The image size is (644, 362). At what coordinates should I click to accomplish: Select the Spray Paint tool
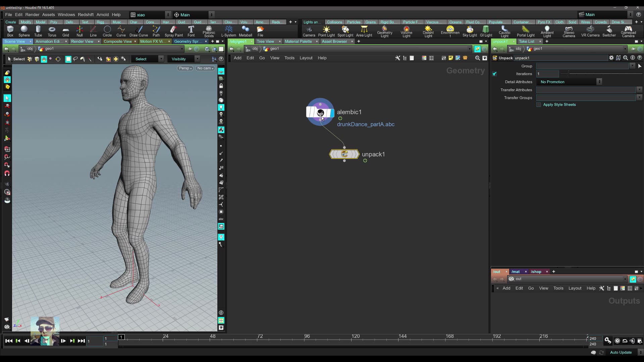point(174,31)
